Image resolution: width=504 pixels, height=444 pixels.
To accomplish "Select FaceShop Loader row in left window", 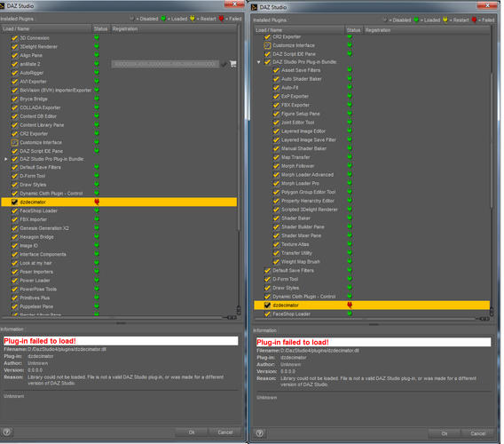I will coord(119,210).
